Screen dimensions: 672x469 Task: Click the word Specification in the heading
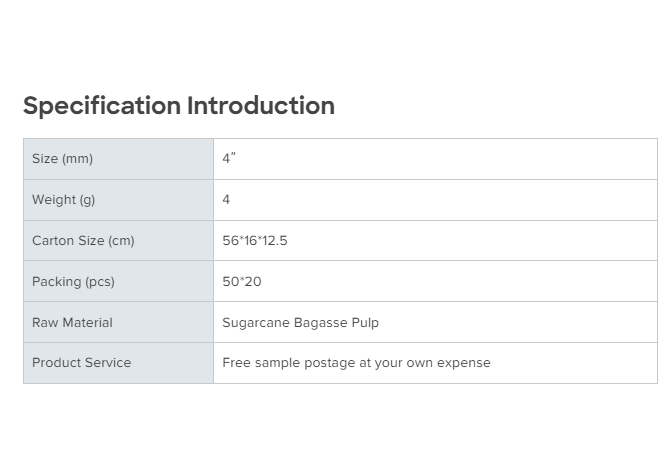(101, 106)
